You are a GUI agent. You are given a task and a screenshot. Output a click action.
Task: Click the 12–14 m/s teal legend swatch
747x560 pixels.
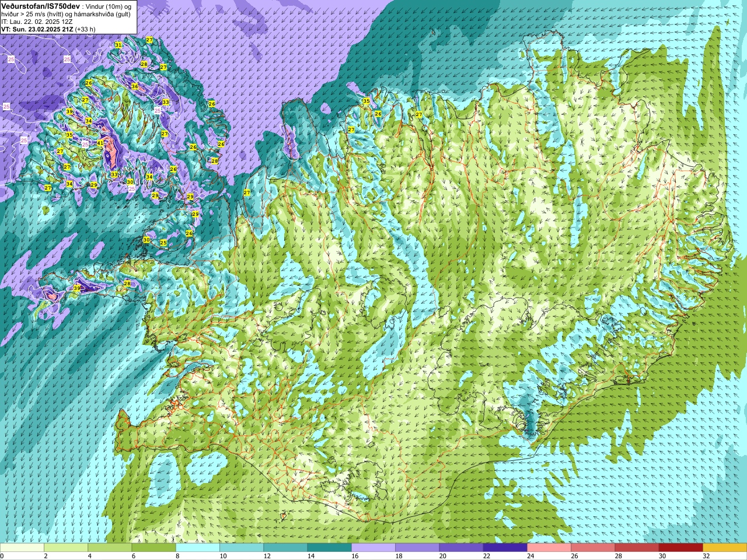coord(285,548)
